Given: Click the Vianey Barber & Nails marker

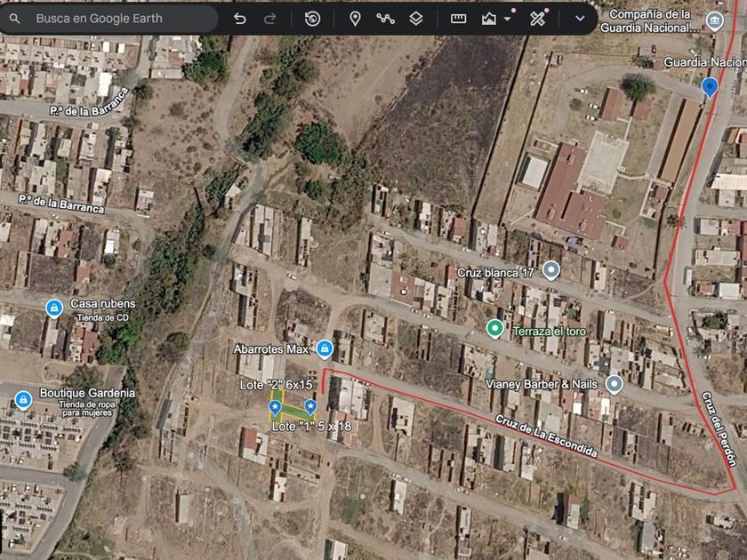Looking at the screenshot, I should tap(614, 384).
